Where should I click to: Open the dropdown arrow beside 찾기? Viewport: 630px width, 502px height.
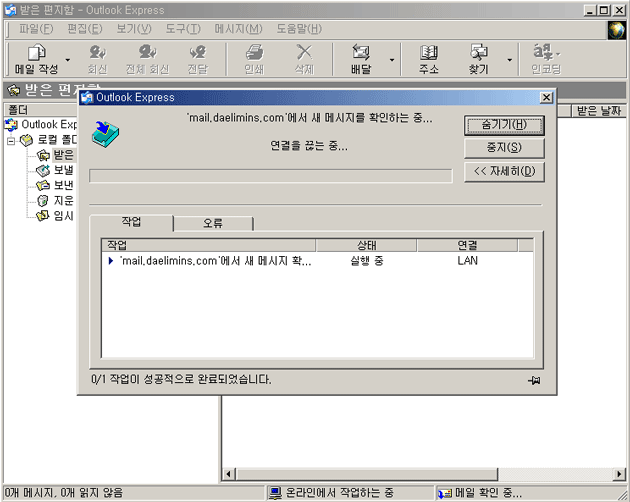click(x=509, y=60)
